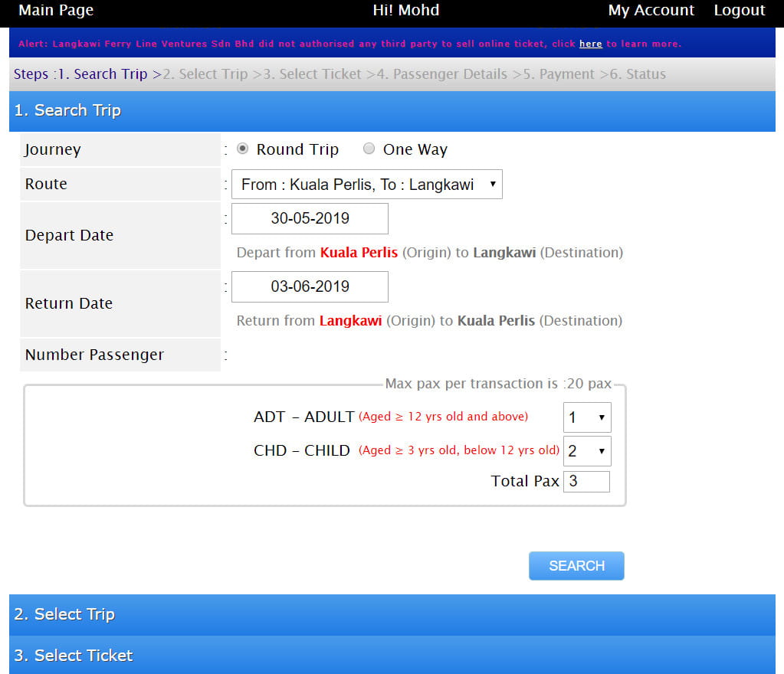Screen dimensions: 784x674
Task: Expand the 3. Select Ticket section
Action: point(74,656)
